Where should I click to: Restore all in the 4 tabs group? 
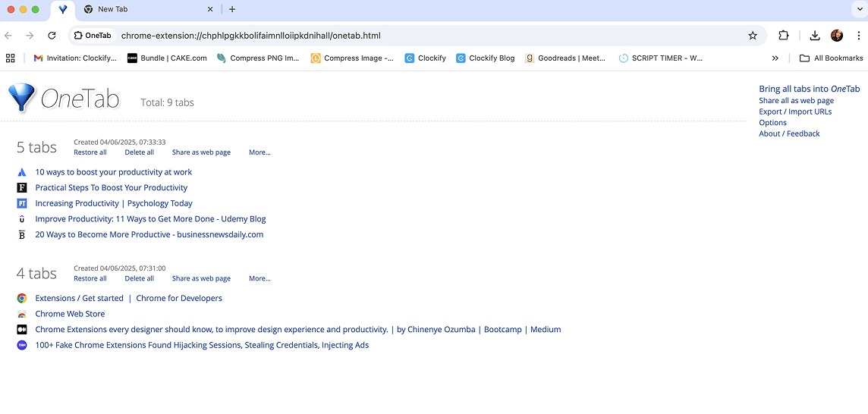coord(90,278)
